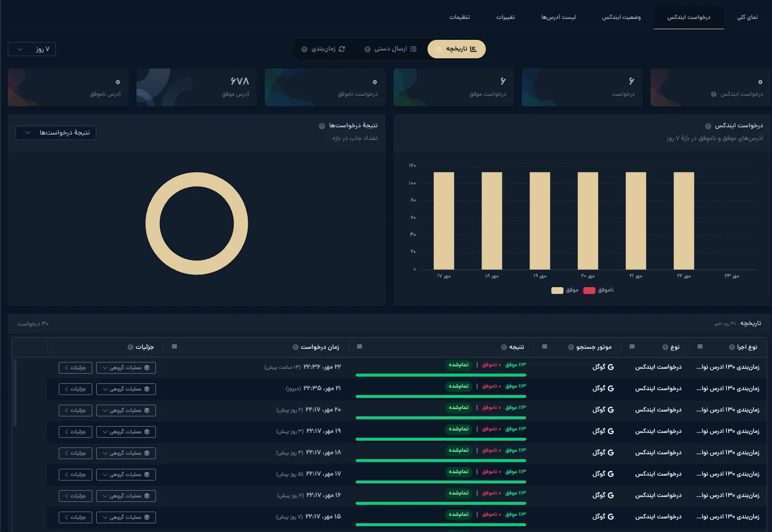Image resolution: width=772 pixels, height=532 pixels.
Task: Click the help icon in the نوع اجرا header
Action: coord(732,347)
